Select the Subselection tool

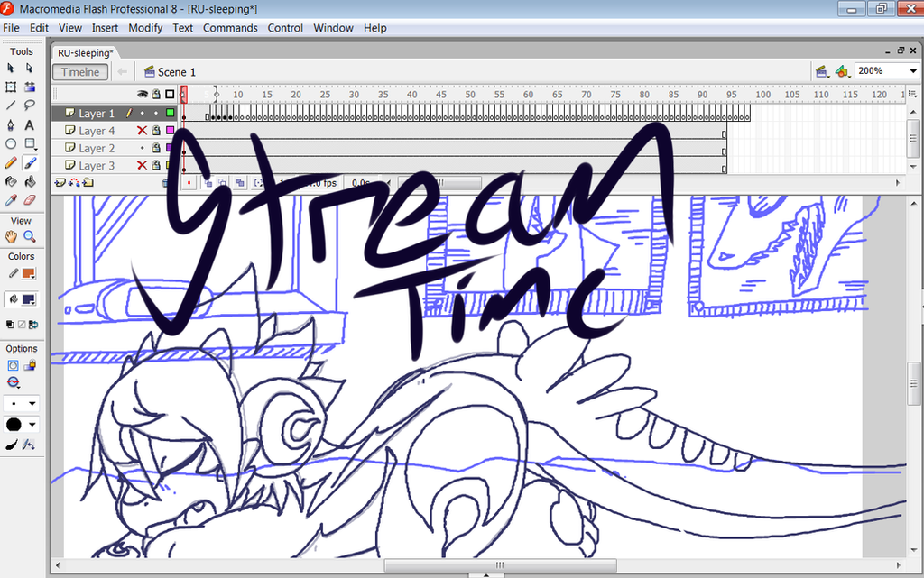pos(29,69)
